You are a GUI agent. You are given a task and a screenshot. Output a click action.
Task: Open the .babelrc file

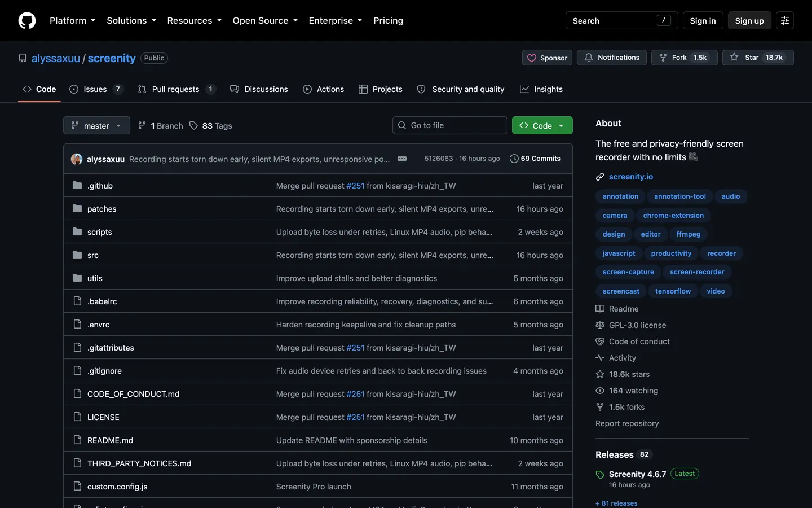(x=102, y=301)
